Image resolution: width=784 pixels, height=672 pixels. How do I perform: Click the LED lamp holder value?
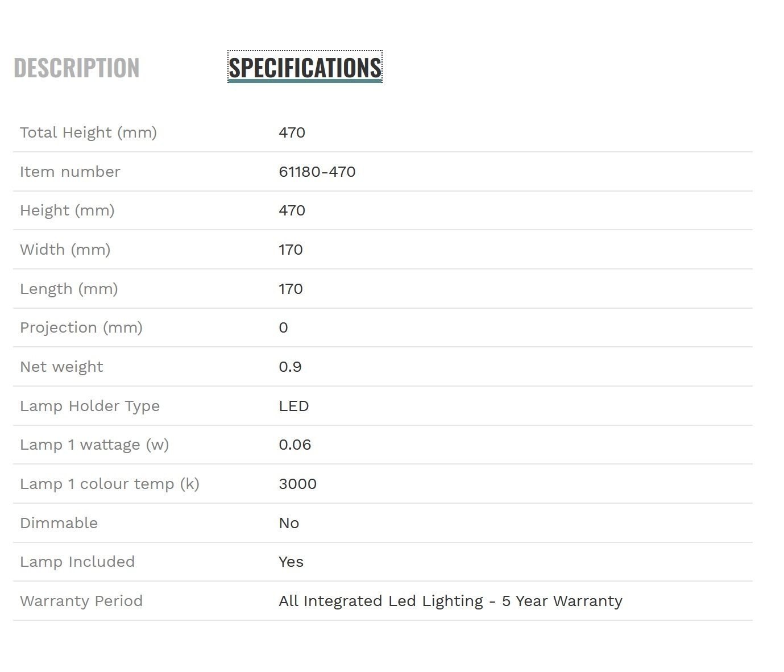click(294, 406)
